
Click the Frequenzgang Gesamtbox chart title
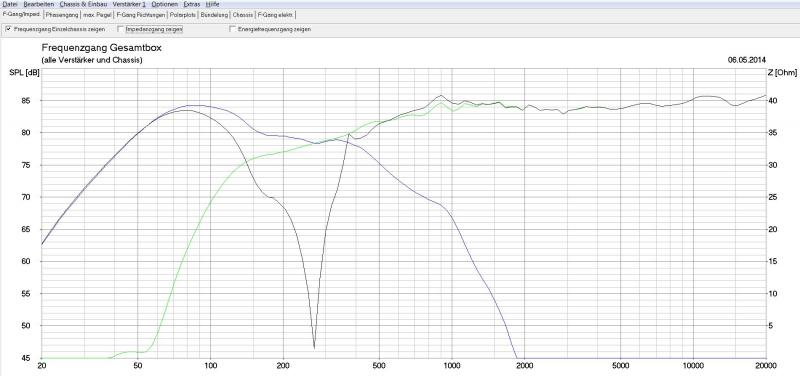tap(101, 48)
